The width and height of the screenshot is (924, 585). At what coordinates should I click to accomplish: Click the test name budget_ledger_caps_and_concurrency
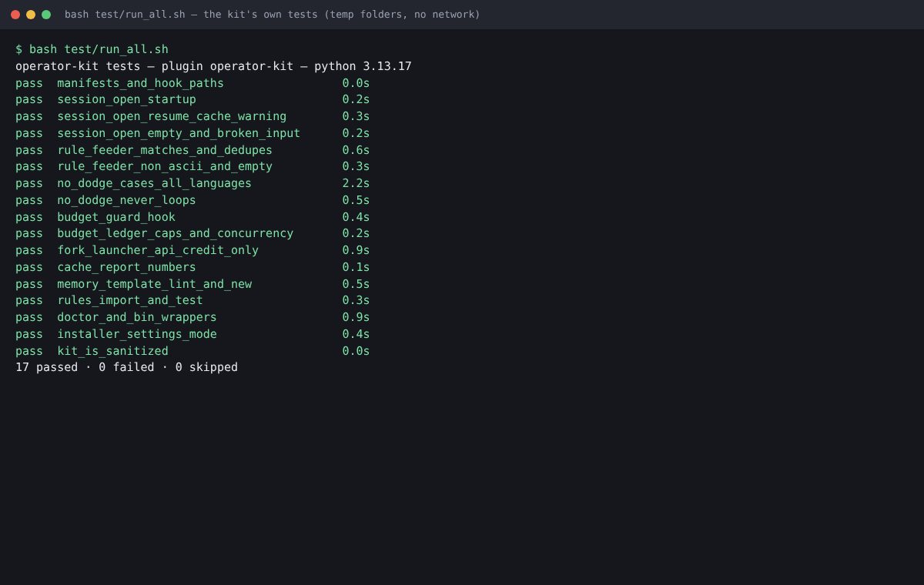[x=175, y=233]
